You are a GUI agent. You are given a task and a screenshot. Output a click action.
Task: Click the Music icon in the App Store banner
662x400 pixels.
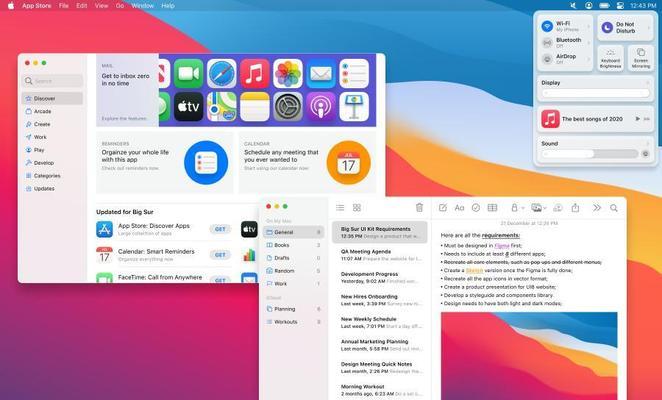pyautogui.click(x=255, y=73)
